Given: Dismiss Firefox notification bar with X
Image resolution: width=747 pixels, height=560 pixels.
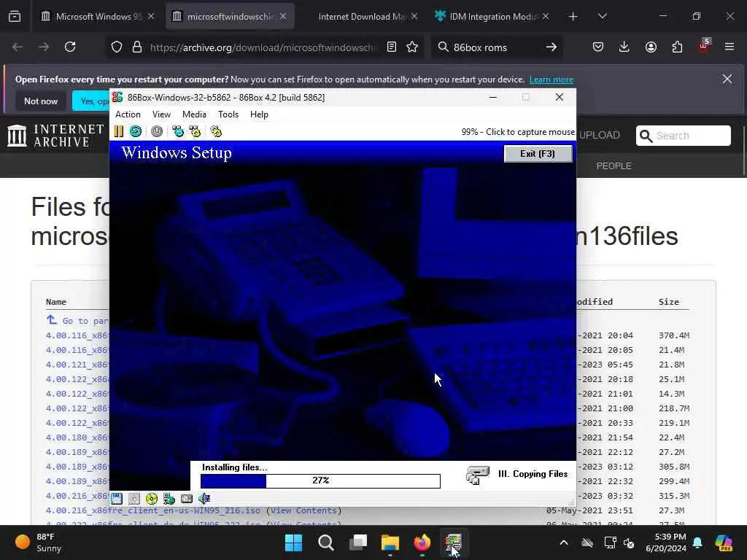Looking at the screenshot, I should [x=727, y=79].
